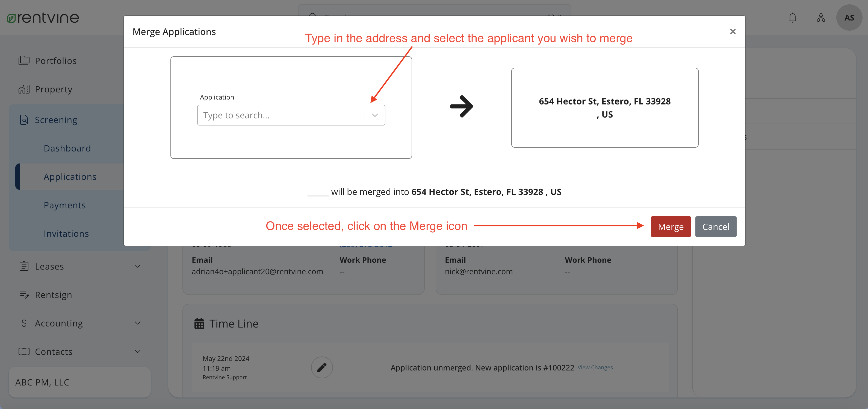Expand the Contacts section chevron
This screenshot has width=868, height=409.
coord(137,351)
